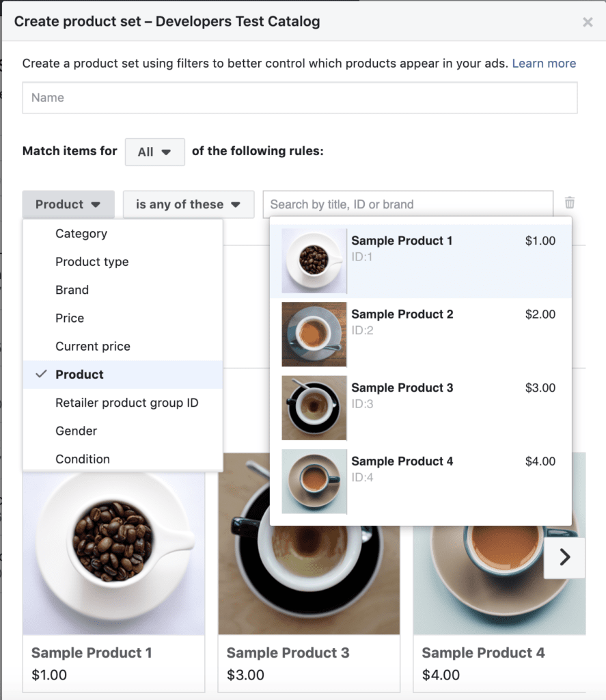Image resolution: width=606 pixels, height=700 pixels.
Task: Delete the rule using the trash icon
Action: 570,203
